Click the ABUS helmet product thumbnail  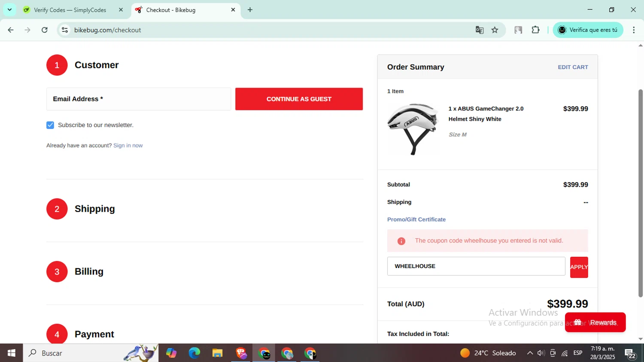click(413, 129)
